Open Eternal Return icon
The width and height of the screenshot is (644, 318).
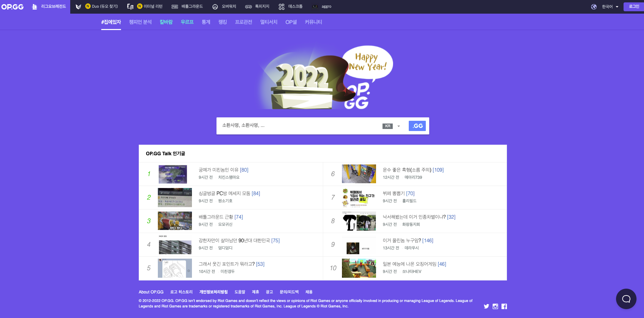130,7
